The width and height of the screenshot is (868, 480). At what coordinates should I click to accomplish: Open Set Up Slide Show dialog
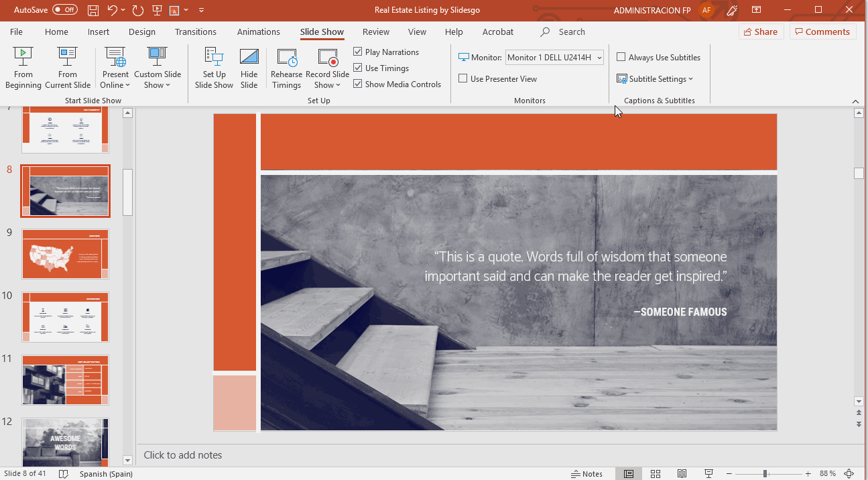click(x=214, y=67)
